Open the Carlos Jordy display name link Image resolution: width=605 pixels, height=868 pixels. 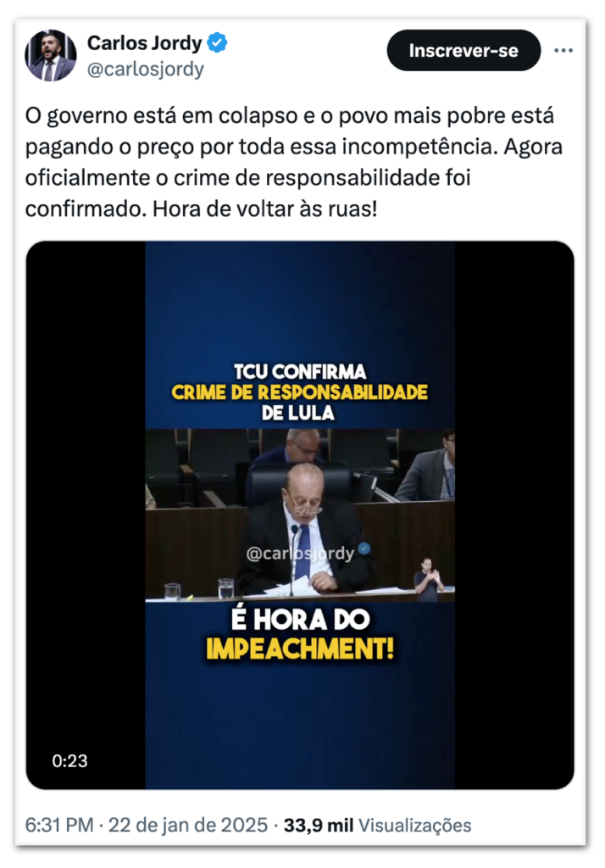click(144, 42)
